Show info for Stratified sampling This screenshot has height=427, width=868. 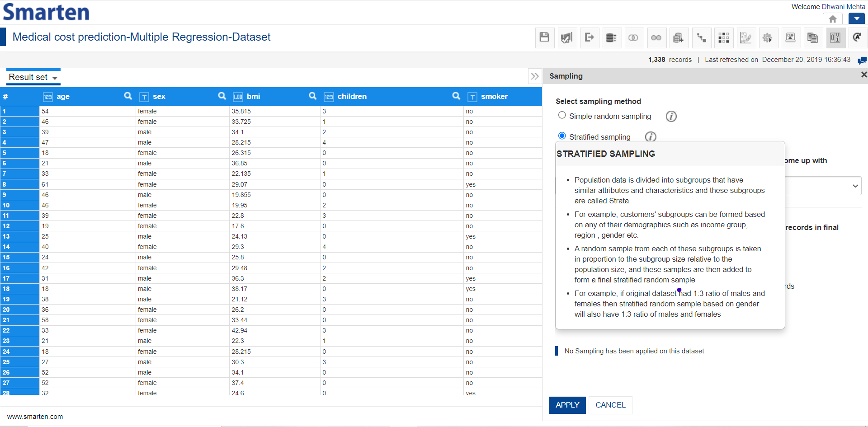651,136
